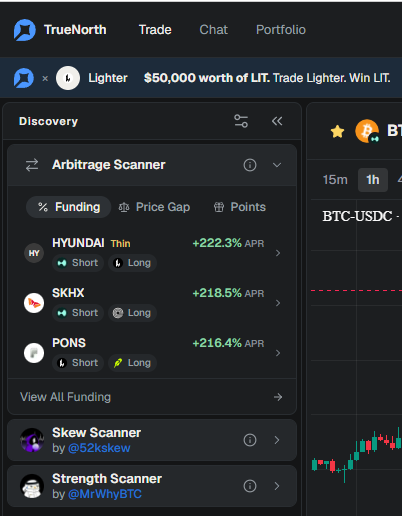The image size is (402, 516).
Task: Click the HYUNDAI HY token icon
Action: pos(34,253)
